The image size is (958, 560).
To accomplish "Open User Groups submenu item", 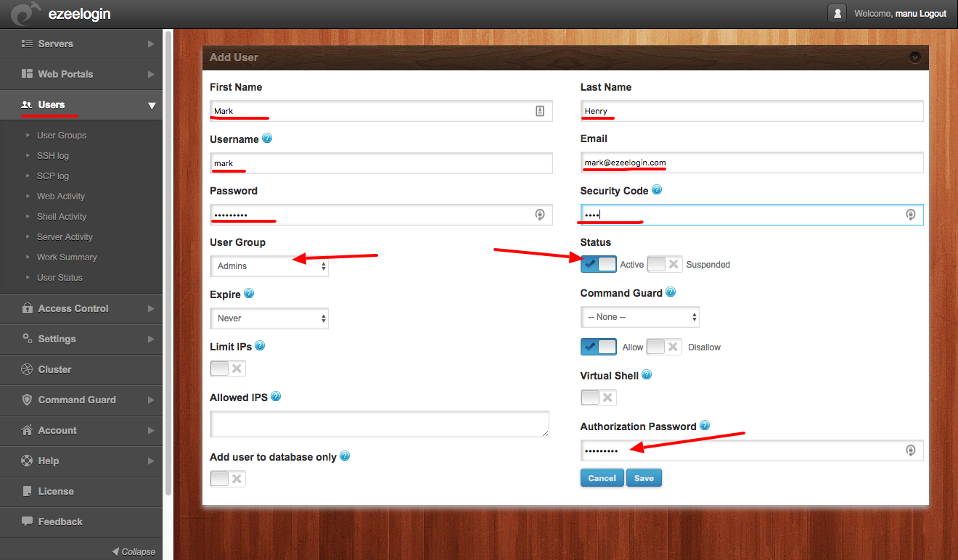I will click(x=62, y=136).
